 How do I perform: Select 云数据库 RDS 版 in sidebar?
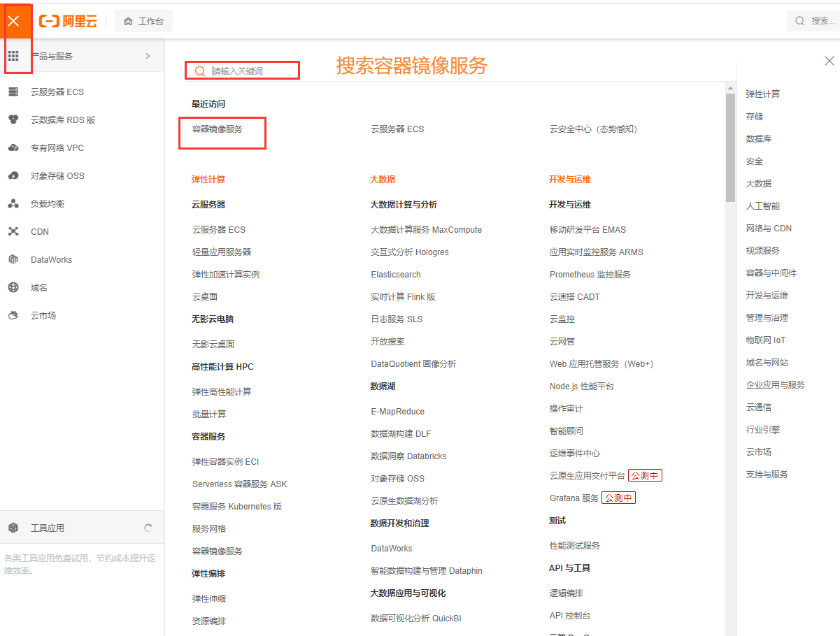tap(63, 120)
